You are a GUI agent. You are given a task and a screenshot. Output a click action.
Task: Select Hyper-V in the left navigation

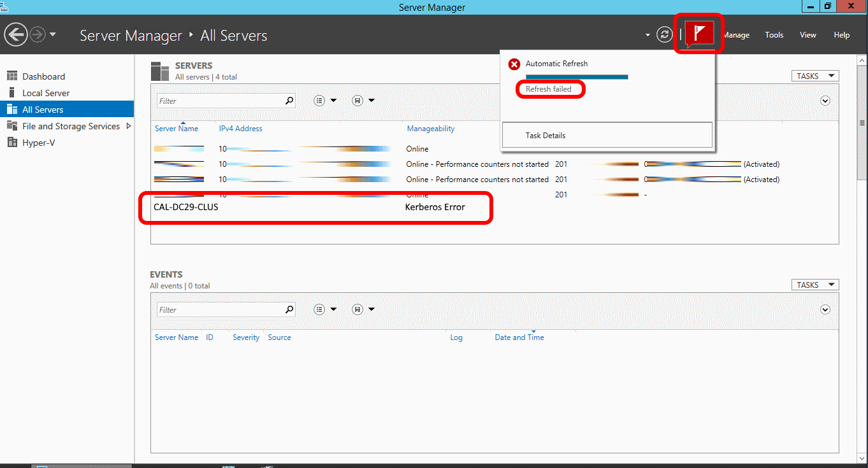click(38, 143)
